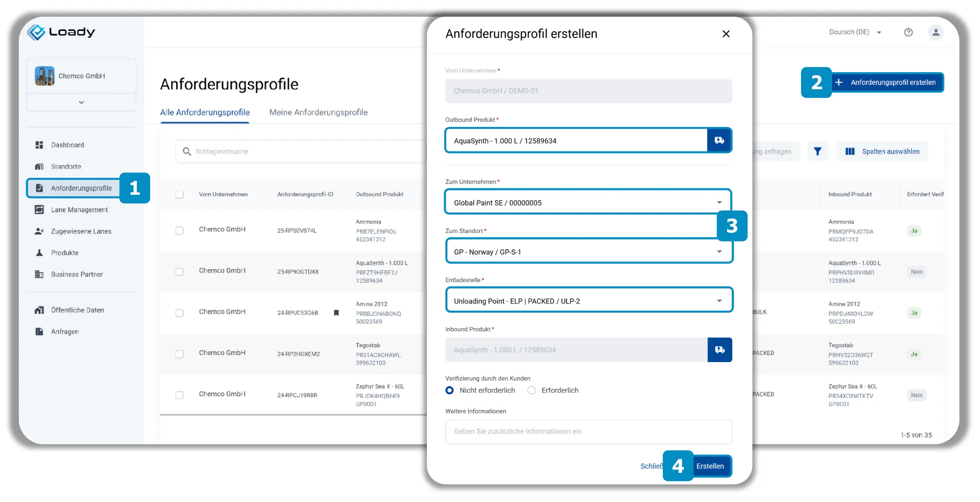Viewport: 980px width, 502px height.
Task: Open the Entladestelle dropdown
Action: (x=588, y=301)
